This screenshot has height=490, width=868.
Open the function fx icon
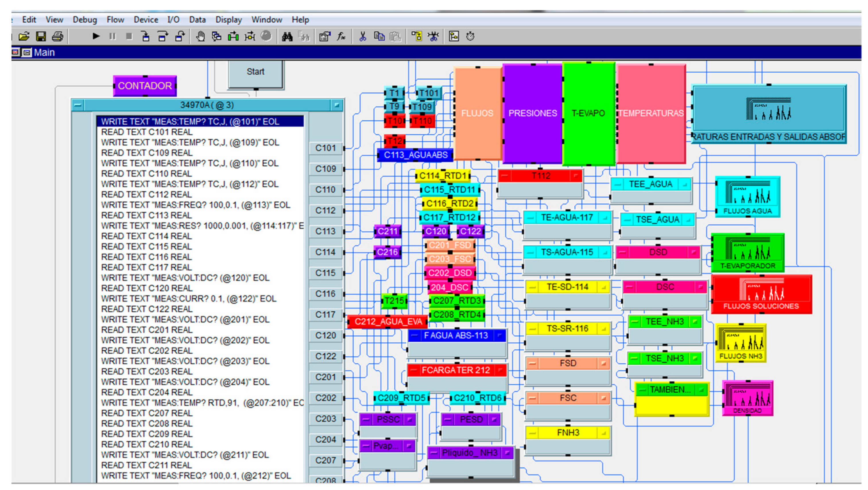(x=341, y=36)
